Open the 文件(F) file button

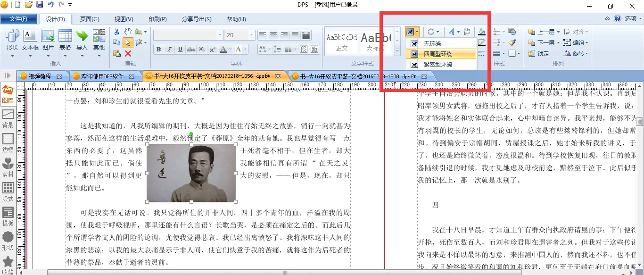point(18,19)
